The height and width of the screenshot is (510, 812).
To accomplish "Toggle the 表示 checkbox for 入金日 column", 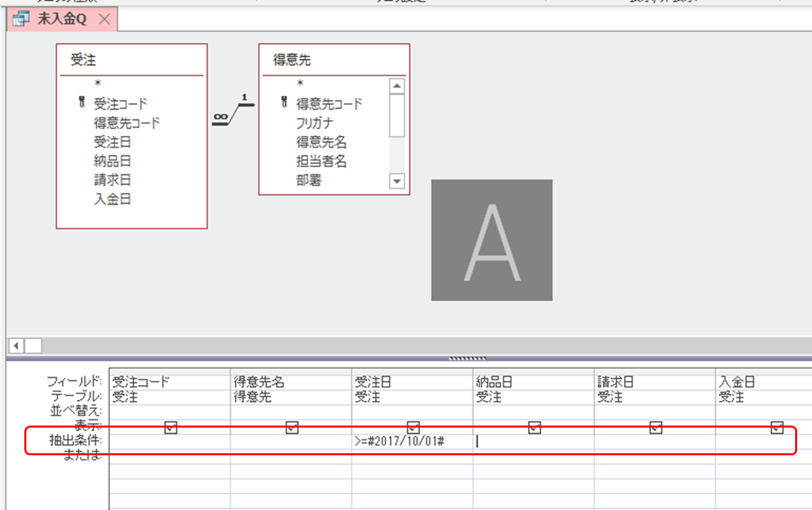I will (777, 427).
